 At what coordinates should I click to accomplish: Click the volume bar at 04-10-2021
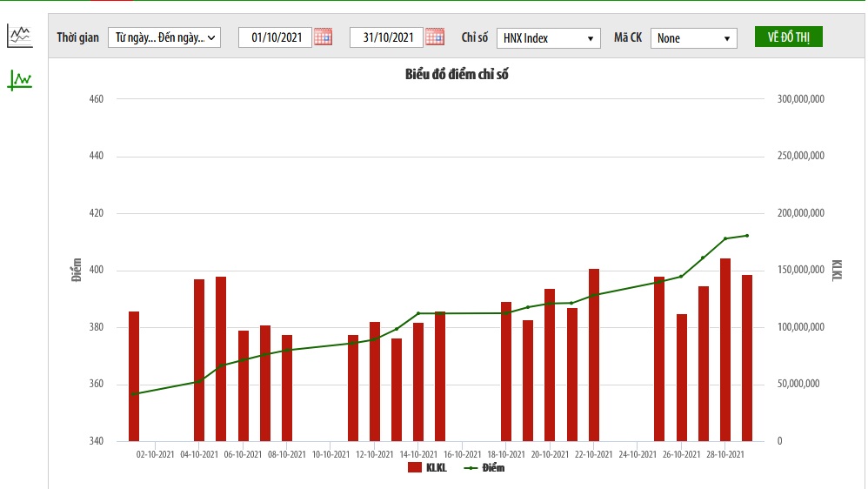(199, 360)
